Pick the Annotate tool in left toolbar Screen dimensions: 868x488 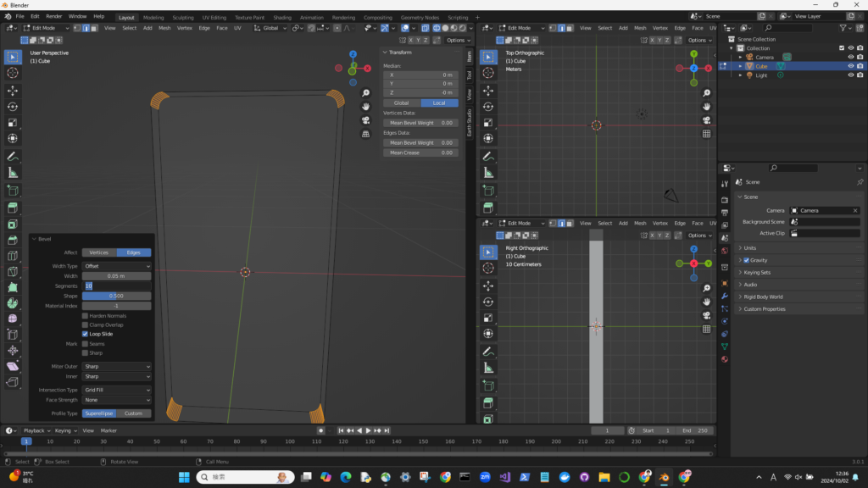point(13,157)
